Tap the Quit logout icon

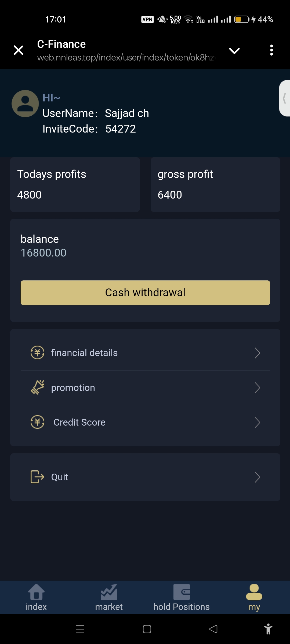pyautogui.click(x=37, y=477)
